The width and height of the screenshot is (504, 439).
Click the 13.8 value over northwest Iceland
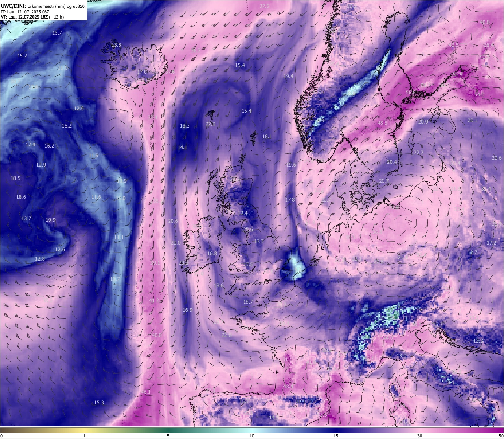(116, 45)
